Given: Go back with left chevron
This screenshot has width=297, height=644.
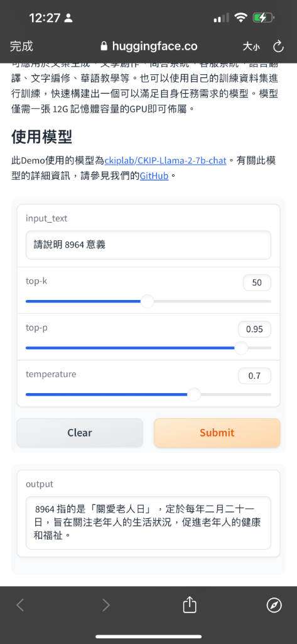Looking at the screenshot, I should pyautogui.click(x=20, y=605).
